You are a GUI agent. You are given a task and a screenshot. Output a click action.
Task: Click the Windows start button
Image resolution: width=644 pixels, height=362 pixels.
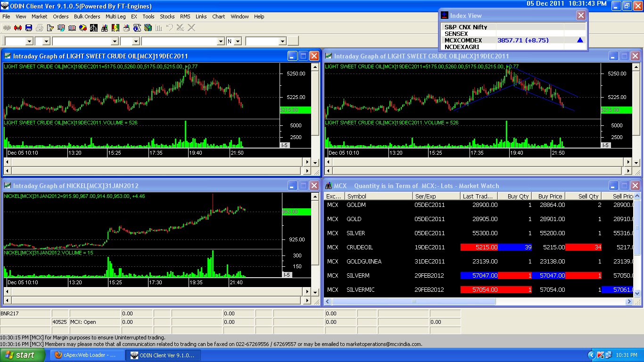point(24,355)
